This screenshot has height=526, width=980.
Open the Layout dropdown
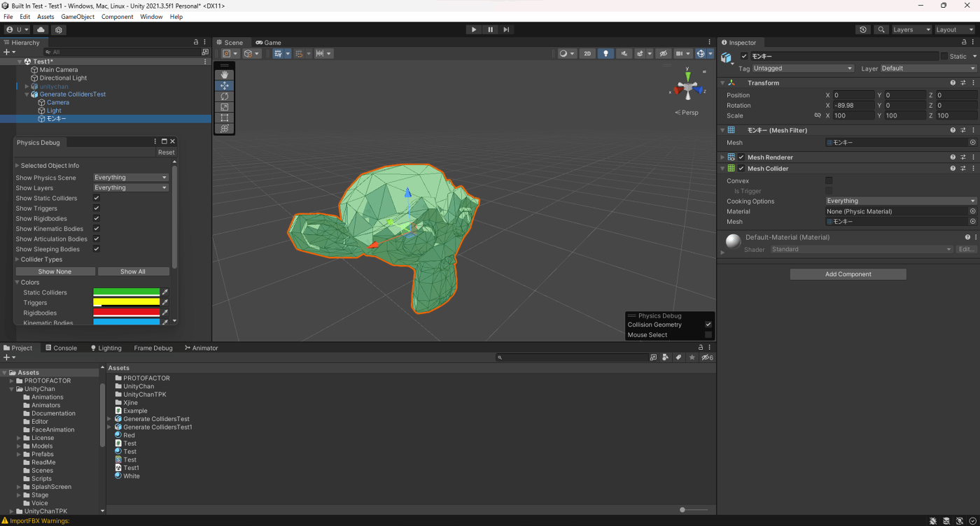955,30
